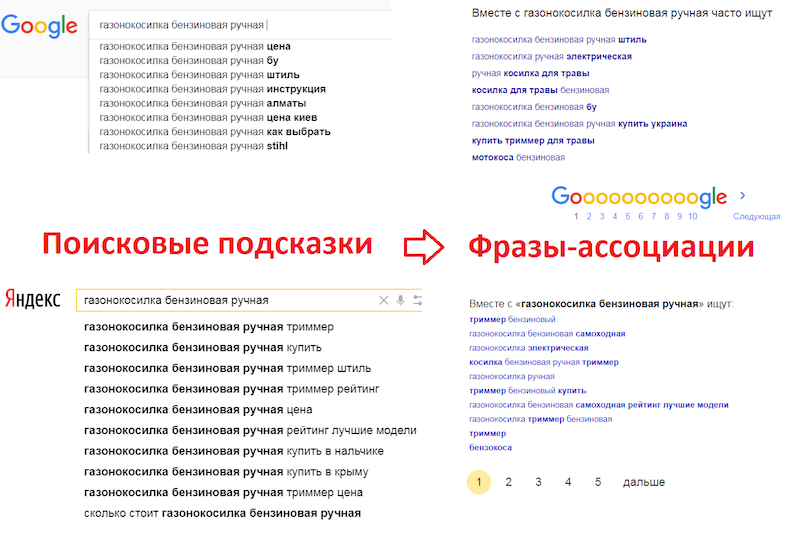The image size is (800, 539).
Task: Open Yandex related search 'бензокоса'
Action: (488, 448)
